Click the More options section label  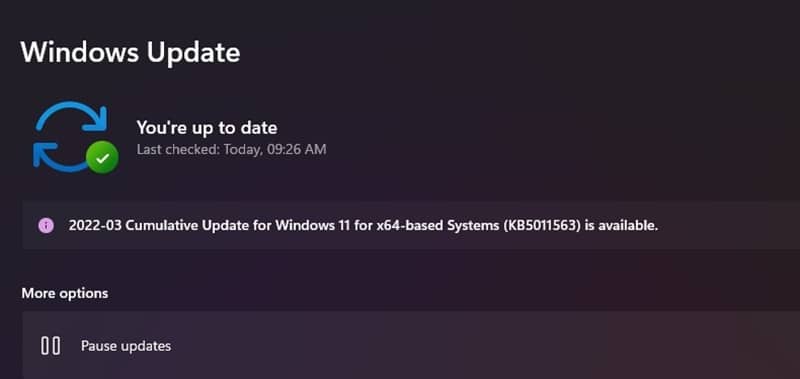(65, 293)
